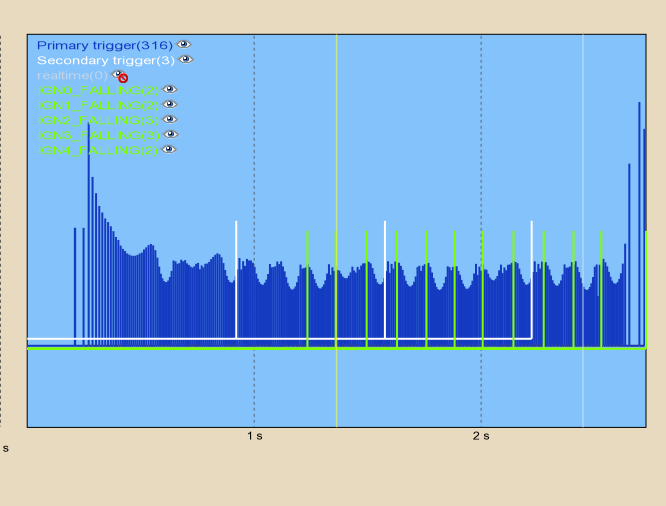
Task: Hide the IGN2_FALLING trace
Action: pyautogui.click(x=169, y=120)
